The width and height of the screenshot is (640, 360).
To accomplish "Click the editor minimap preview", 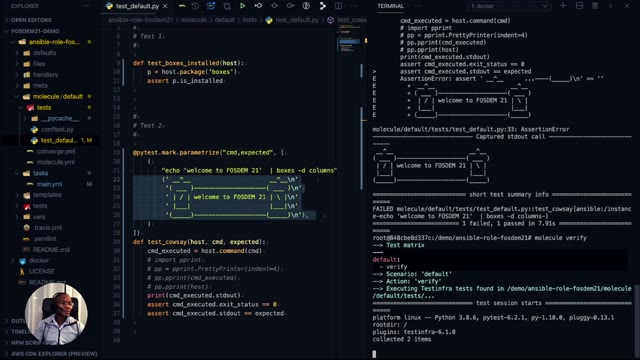I will (x=348, y=39).
